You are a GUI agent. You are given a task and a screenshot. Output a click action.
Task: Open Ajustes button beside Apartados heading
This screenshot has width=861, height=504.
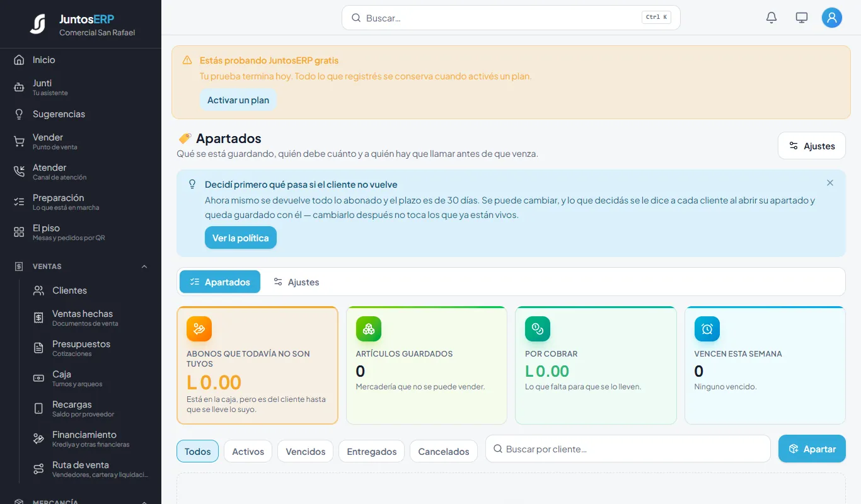[x=812, y=146]
